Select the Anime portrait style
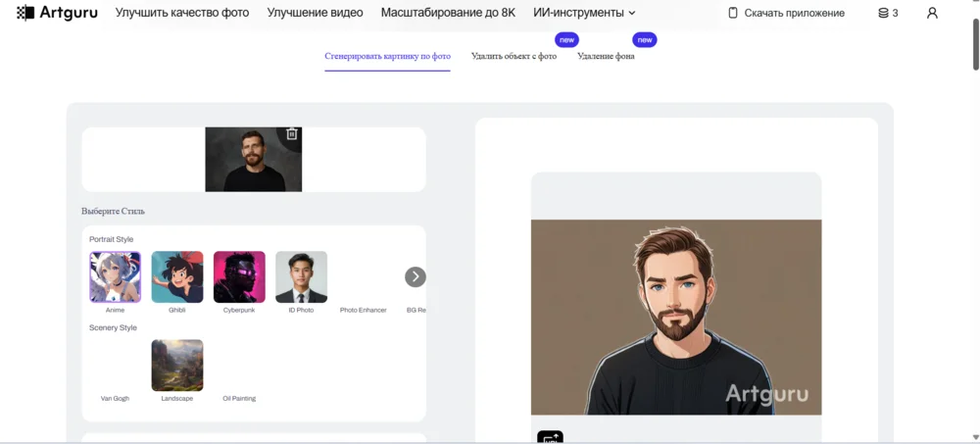The image size is (980, 444). point(115,277)
